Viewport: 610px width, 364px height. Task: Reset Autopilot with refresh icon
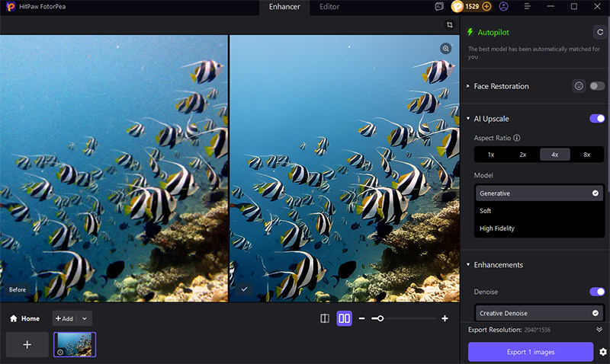(599, 32)
